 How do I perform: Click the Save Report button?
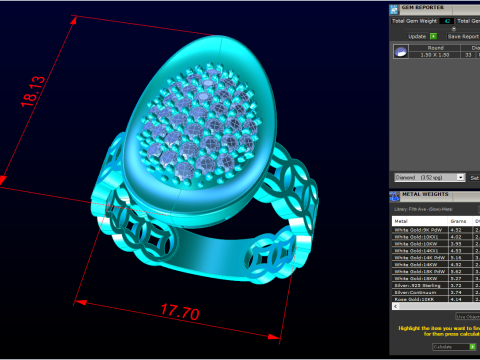[x=463, y=36]
